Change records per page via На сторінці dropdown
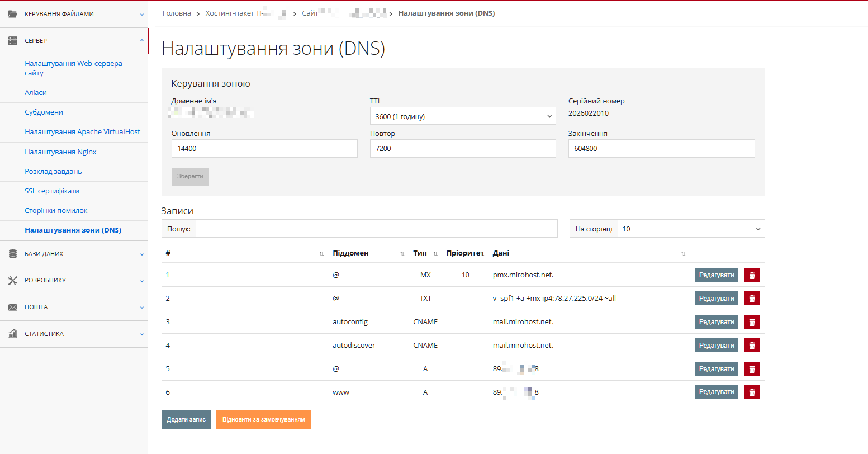The image size is (868, 454). [690, 228]
